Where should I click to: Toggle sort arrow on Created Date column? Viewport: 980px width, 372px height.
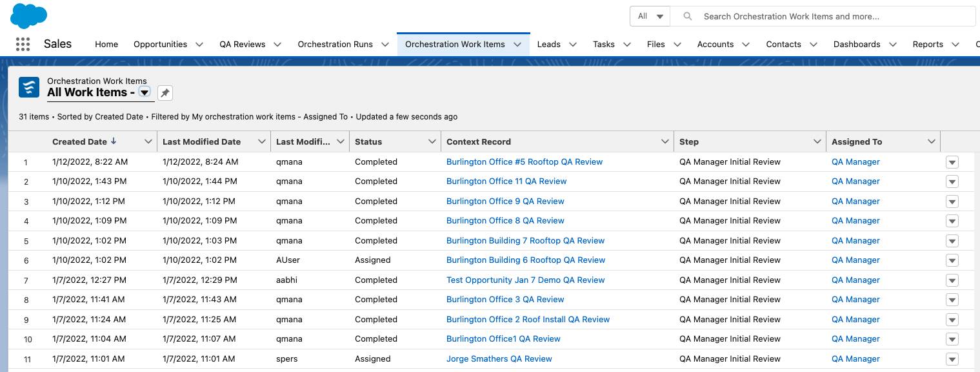pos(114,141)
